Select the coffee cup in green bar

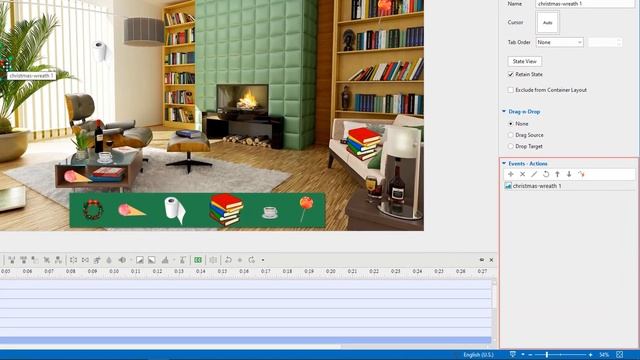coord(269,213)
